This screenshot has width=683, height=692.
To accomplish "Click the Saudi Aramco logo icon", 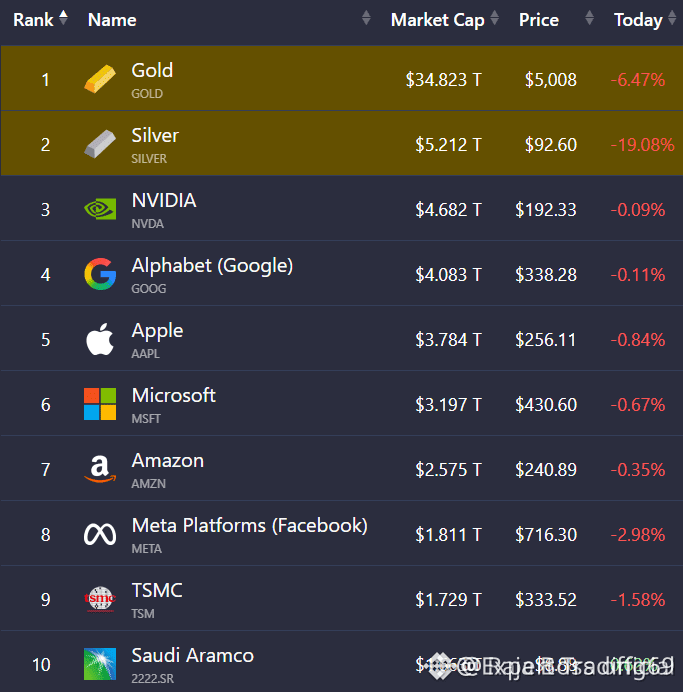I will click(100, 664).
